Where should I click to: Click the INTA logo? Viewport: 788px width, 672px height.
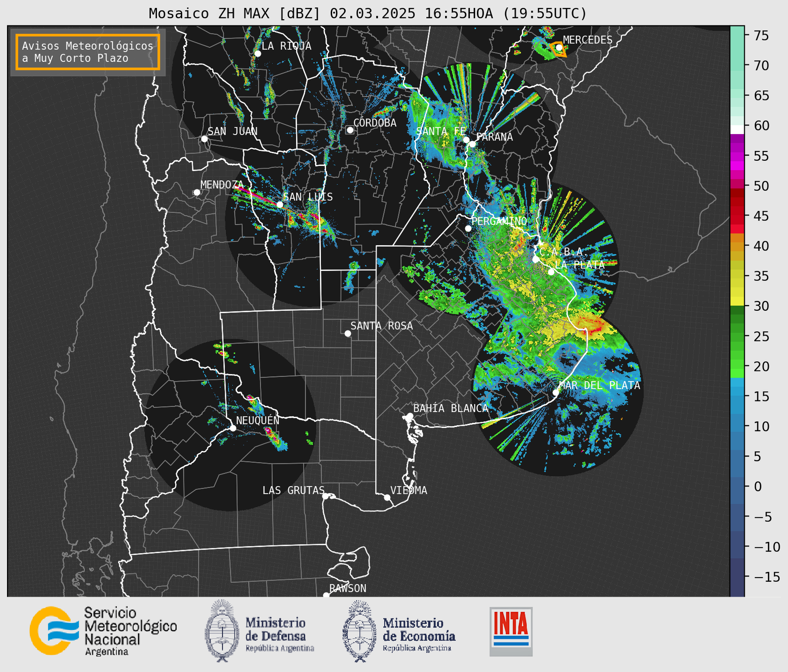tap(511, 631)
